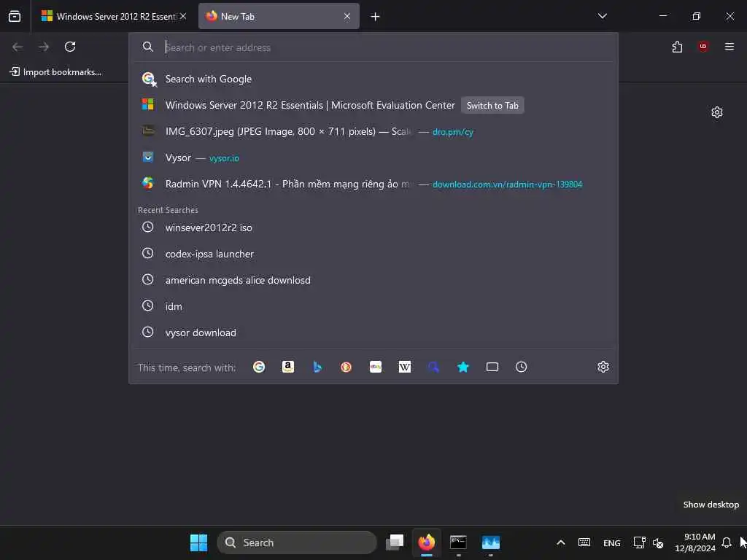Open network status tray icon
This screenshot has height=560, width=747.
click(x=639, y=542)
